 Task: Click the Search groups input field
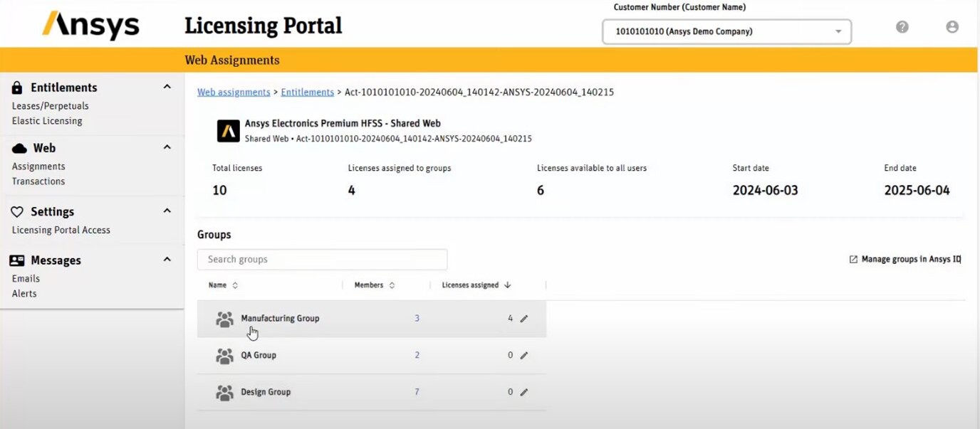322,259
